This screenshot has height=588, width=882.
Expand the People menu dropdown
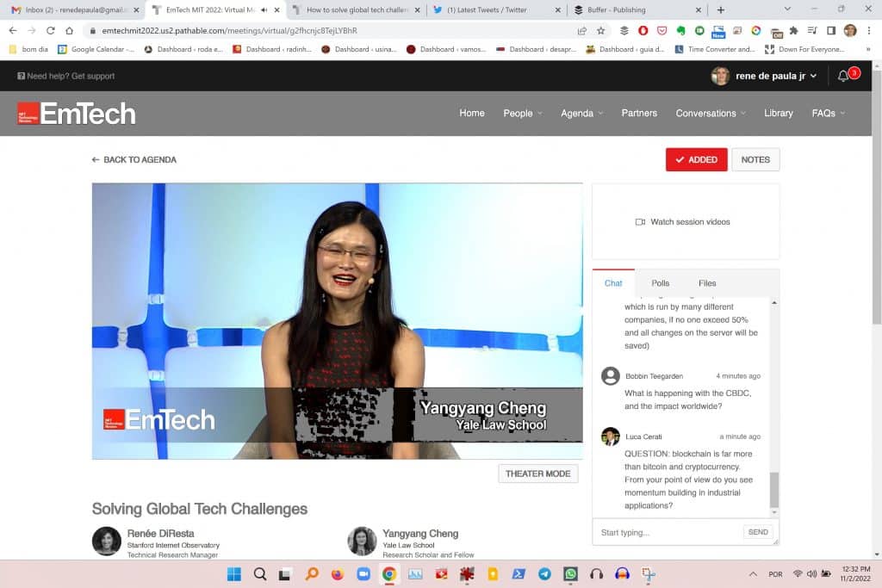point(522,113)
